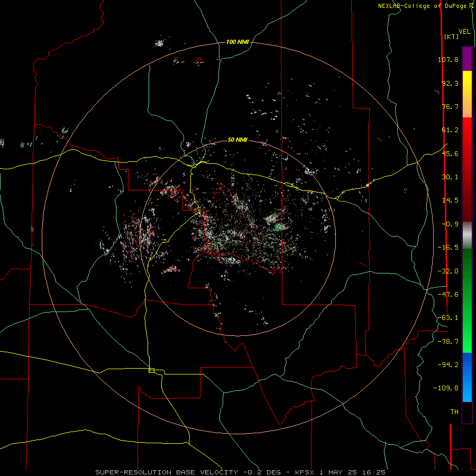This screenshot has width=476, height=476.
Task: Click the 92.3 velocity scale value
Action: click(450, 83)
